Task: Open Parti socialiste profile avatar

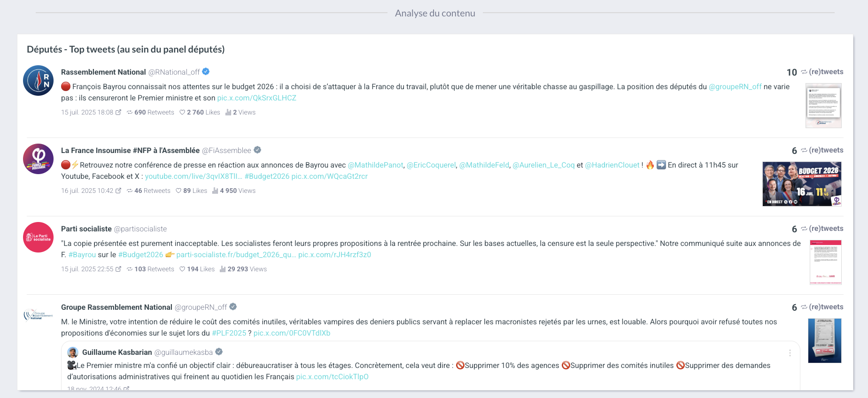Action: (39, 237)
